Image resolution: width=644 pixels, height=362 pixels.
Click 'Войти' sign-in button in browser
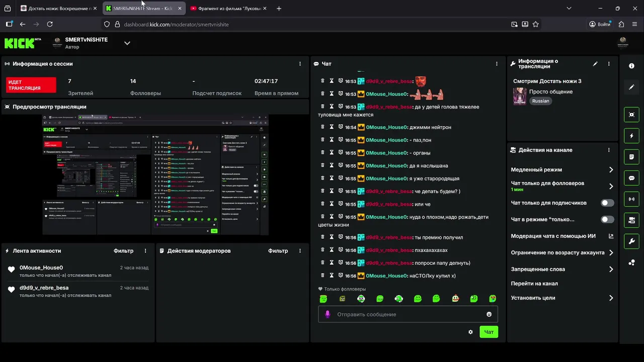[x=600, y=24]
